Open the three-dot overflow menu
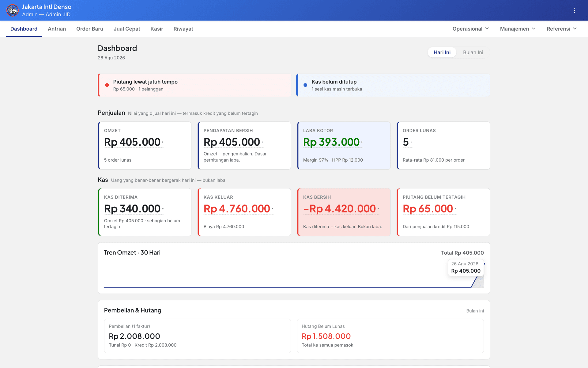The width and height of the screenshot is (588, 368). tap(575, 10)
